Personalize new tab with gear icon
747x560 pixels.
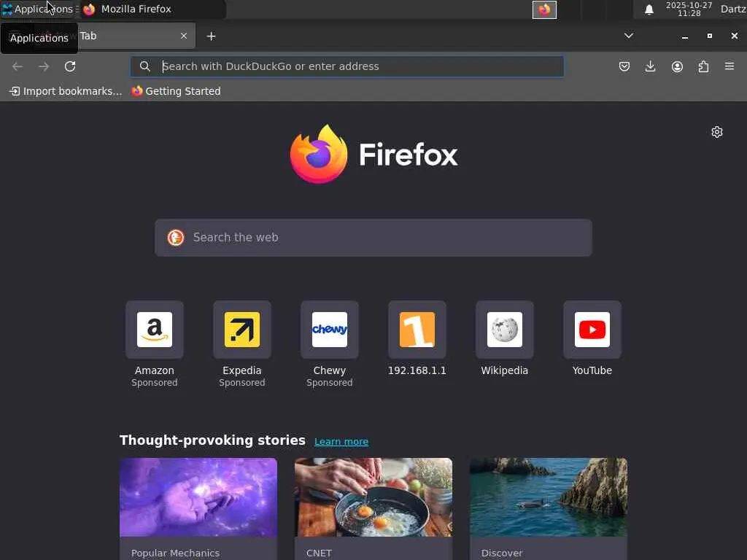pos(717,132)
